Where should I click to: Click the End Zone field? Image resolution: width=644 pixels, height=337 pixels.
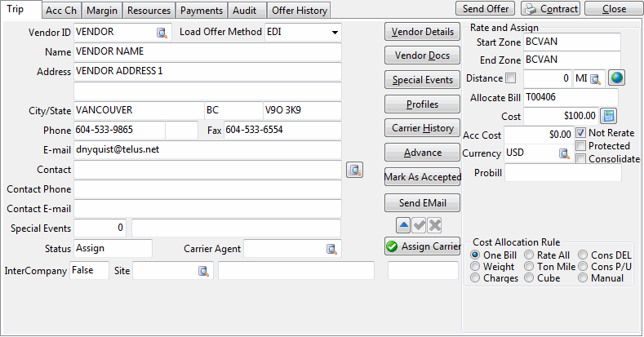pos(571,60)
